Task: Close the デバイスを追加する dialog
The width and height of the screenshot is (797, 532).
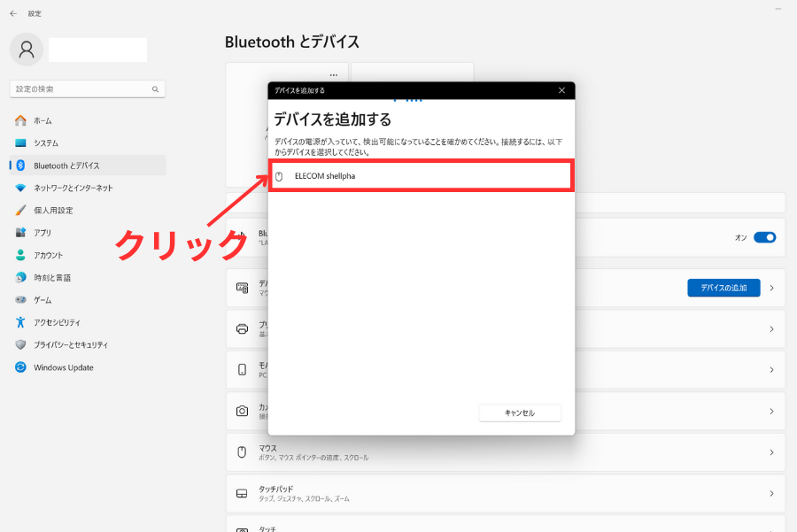Action: pyautogui.click(x=561, y=90)
